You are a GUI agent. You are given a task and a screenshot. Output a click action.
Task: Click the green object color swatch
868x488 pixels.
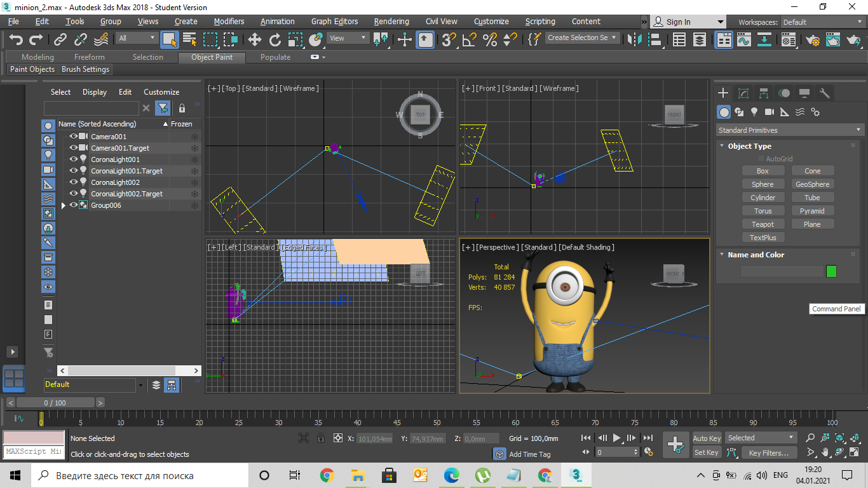pyautogui.click(x=831, y=271)
